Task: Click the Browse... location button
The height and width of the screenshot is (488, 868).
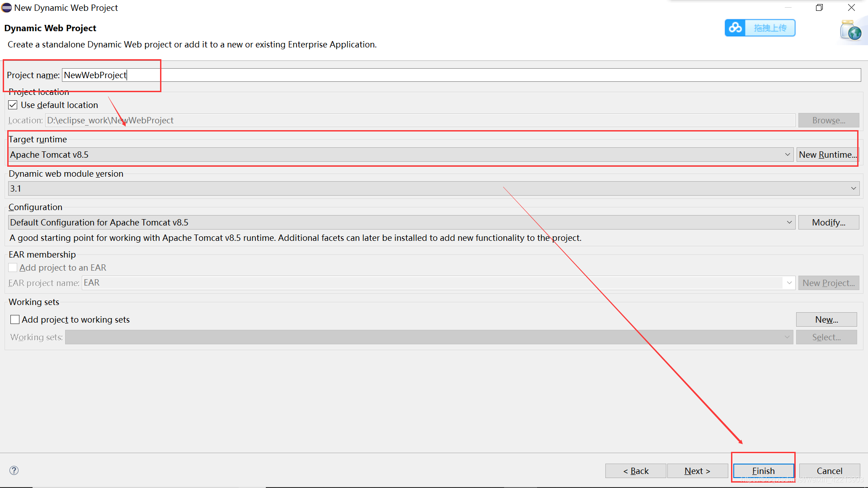Action: pos(829,120)
